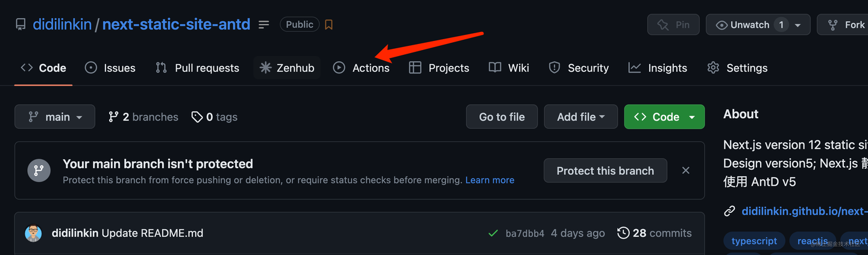Screen dimensions: 868x255
Task: Click the green check status icon
Action: pos(493,233)
